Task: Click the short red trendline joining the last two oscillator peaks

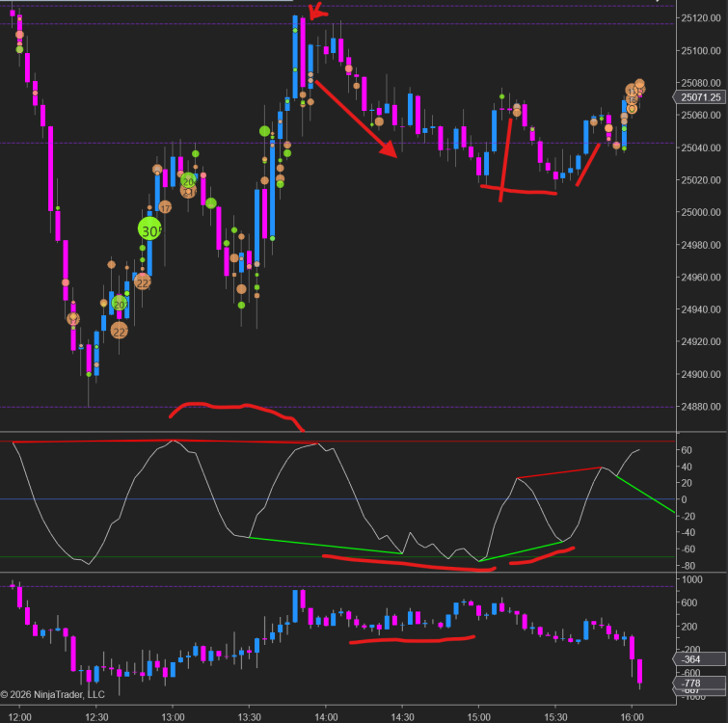Action: 559,472
